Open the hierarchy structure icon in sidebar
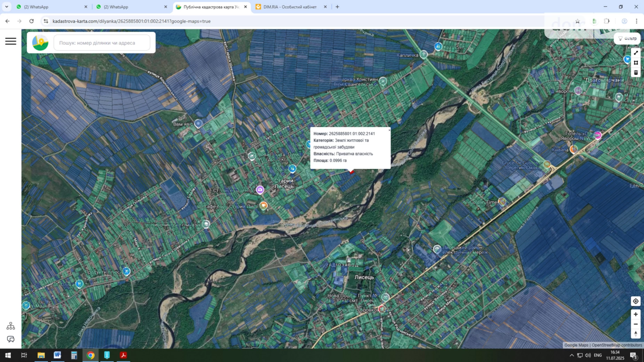 pos(10,326)
